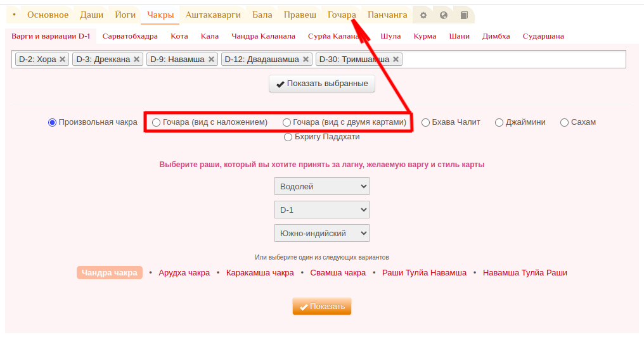Select the Димбха subtab
This screenshot has height=340, width=644.
click(496, 36)
